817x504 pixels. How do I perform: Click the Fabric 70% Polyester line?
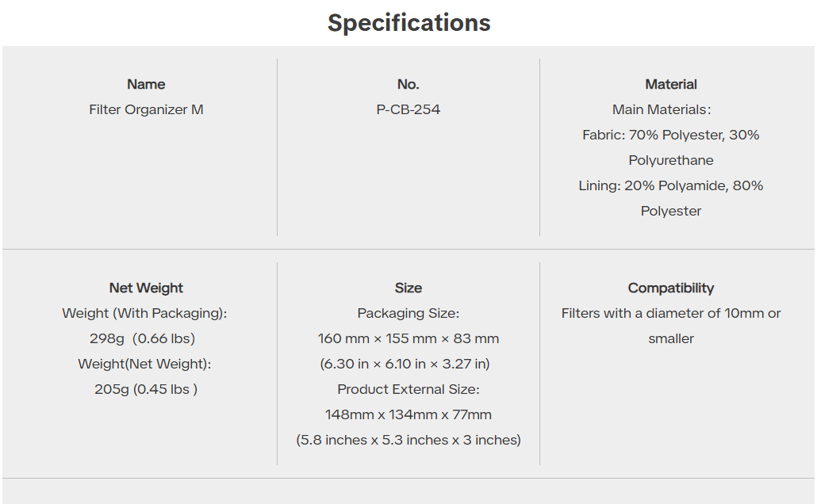tap(671, 135)
